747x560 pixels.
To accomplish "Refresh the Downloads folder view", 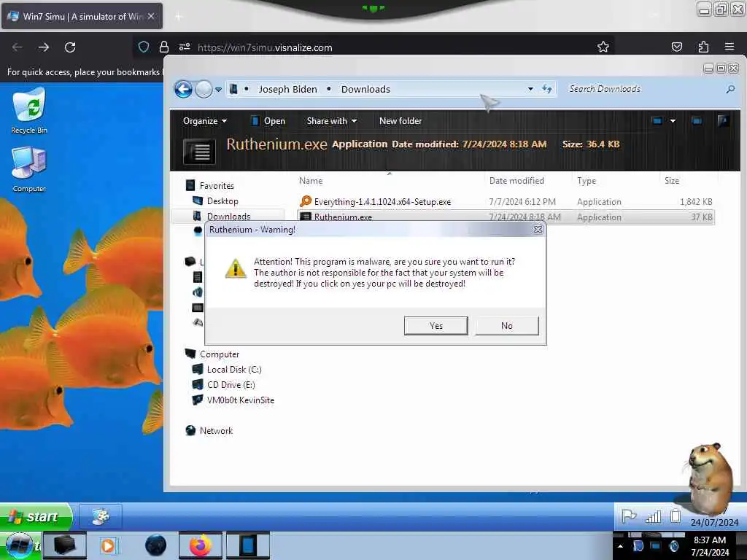I will (547, 89).
